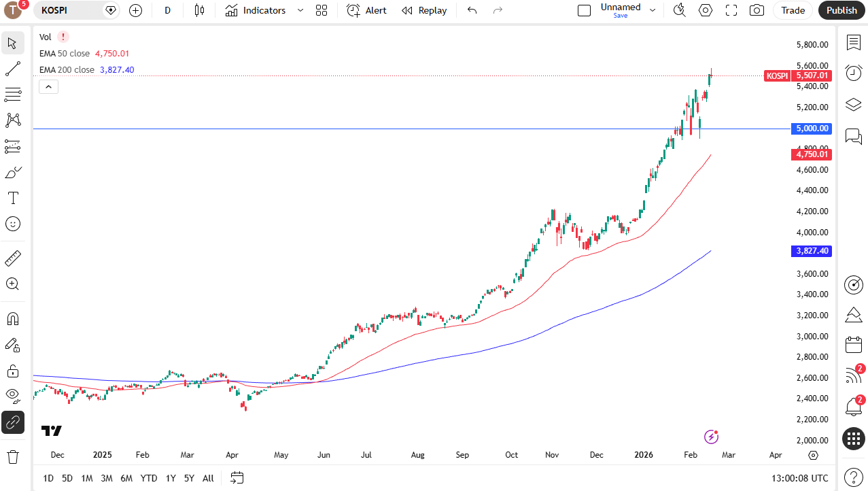Image resolution: width=868 pixels, height=491 pixels.
Task: Open chart settings hexagon icon
Action: coord(706,10)
